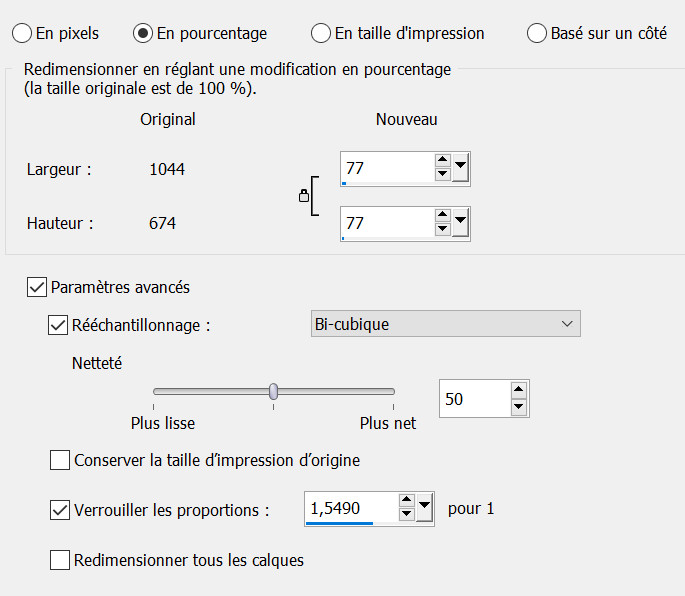This screenshot has height=596, width=685.
Task: Choose the "Basé sur un côté" option
Action: pos(537,33)
